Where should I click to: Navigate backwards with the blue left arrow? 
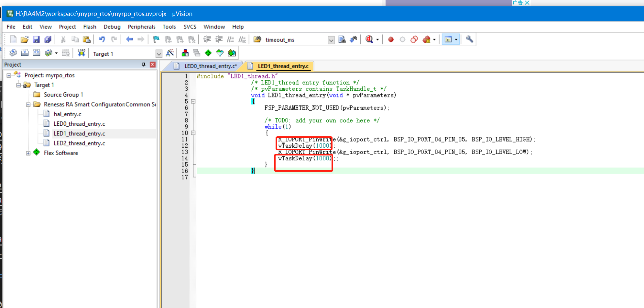(129, 40)
